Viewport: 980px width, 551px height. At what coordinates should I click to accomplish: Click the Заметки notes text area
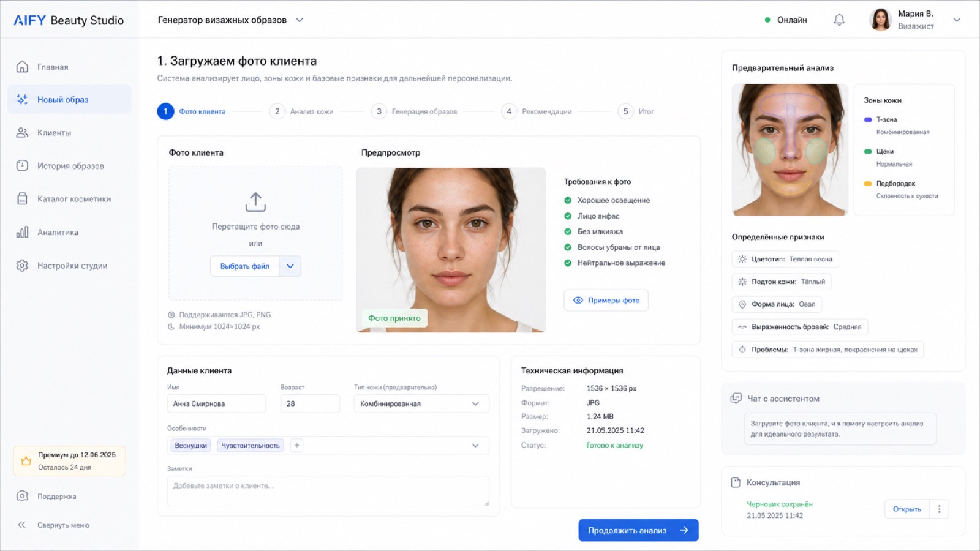pyautogui.click(x=328, y=491)
